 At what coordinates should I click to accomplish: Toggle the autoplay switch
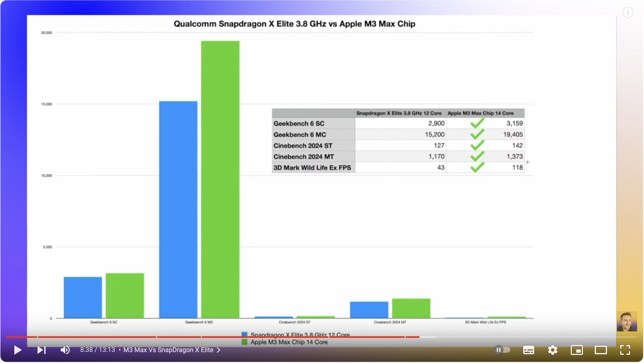(502, 350)
